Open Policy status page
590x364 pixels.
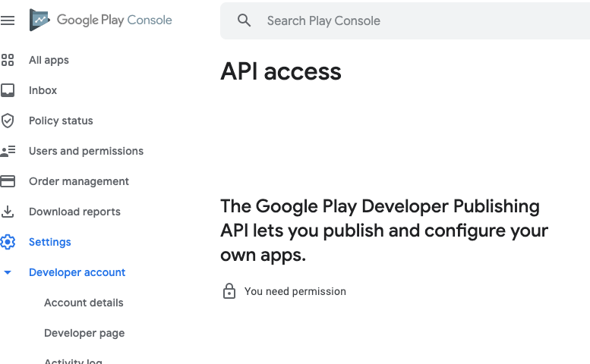tap(61, 121)
